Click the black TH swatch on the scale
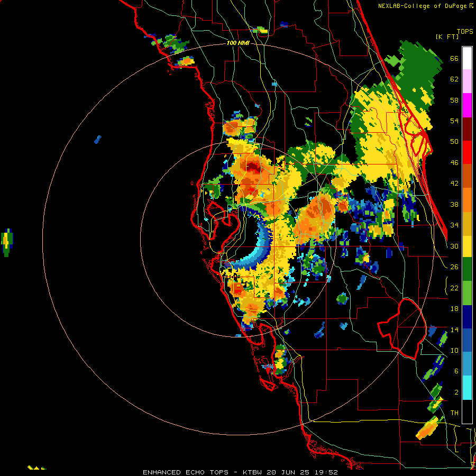 tap(467, 411)
